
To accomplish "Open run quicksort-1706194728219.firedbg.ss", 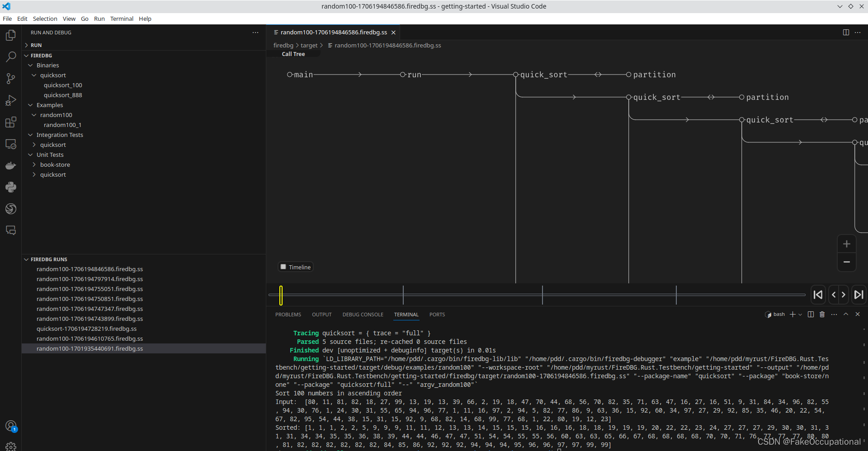I will click(86, 329).
